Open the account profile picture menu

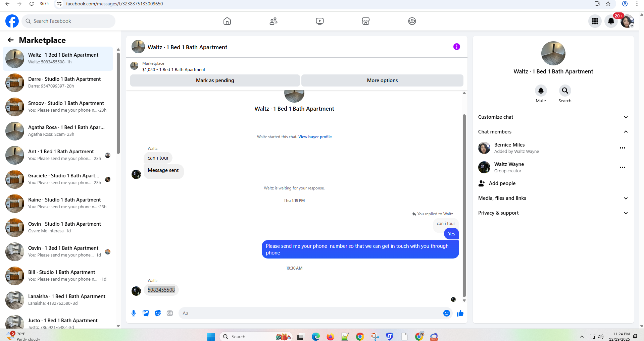click(x=627, y=21)
